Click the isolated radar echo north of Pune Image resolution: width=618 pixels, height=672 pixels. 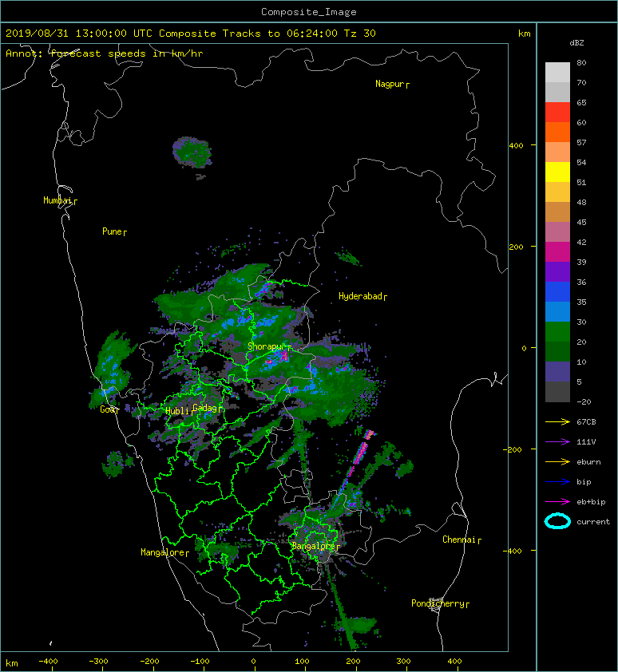coord(192,152)
